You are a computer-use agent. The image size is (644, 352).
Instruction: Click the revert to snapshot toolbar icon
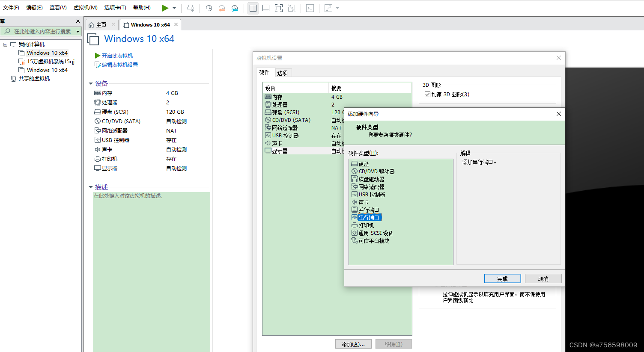tap(222, 8)
